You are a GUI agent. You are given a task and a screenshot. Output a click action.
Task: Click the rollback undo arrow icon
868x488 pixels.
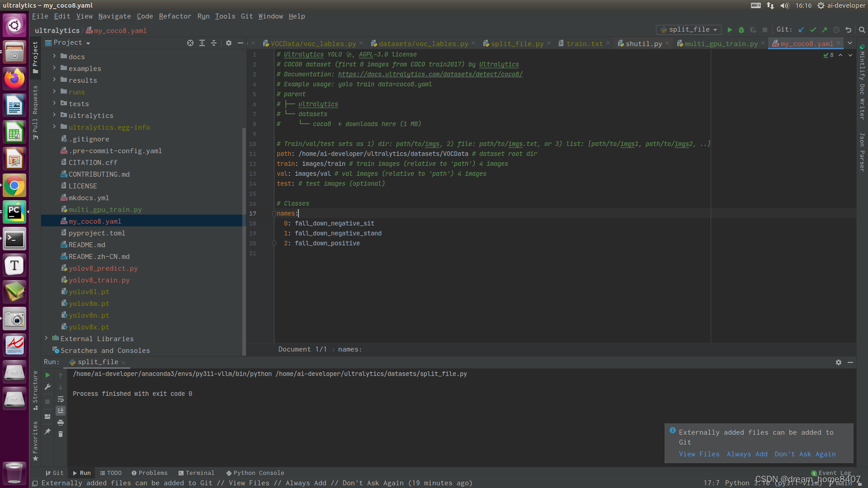tap(848, 30)
